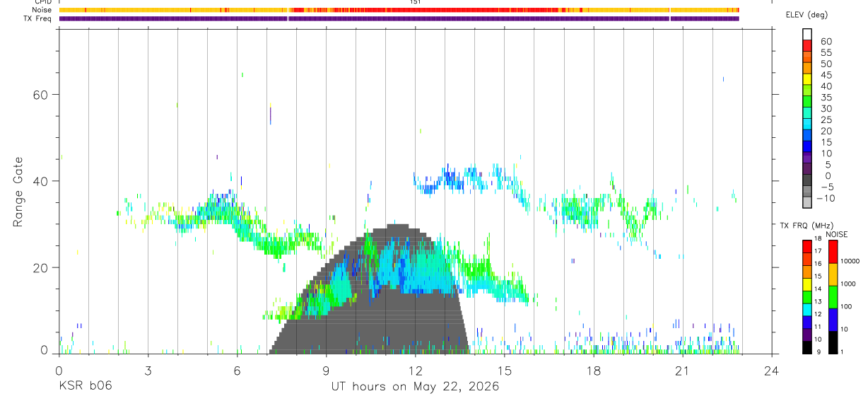
Task: Pick the red 10000 noise swatch
Action: [833, 252]
